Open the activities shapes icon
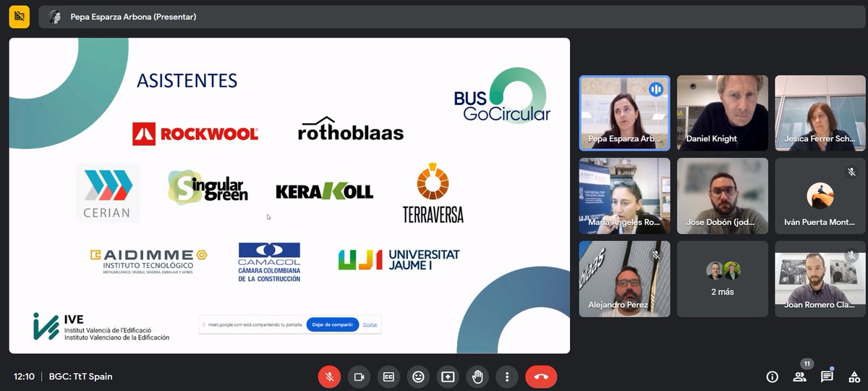The width and height of the screenshot is (868, 391). [x=854, y=377]
